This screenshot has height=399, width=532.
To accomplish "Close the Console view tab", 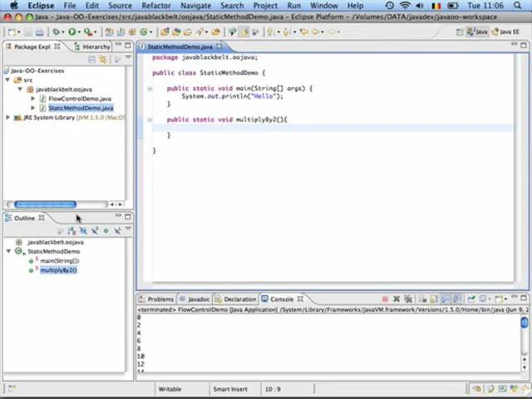I will point(300,299).
